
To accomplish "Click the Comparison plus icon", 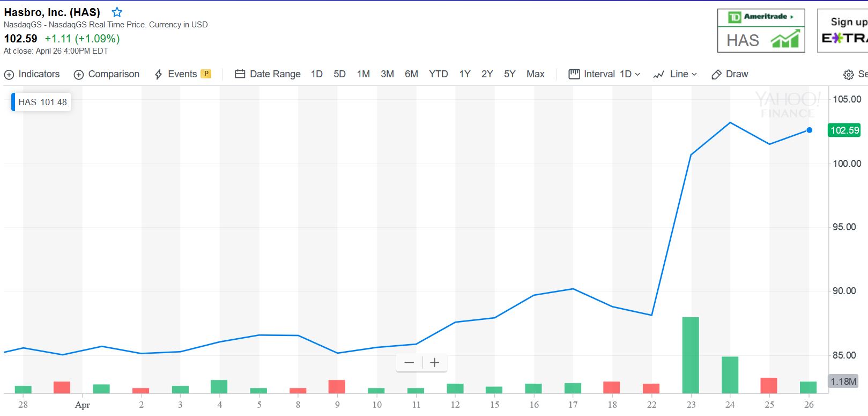I will pos(79,75).
